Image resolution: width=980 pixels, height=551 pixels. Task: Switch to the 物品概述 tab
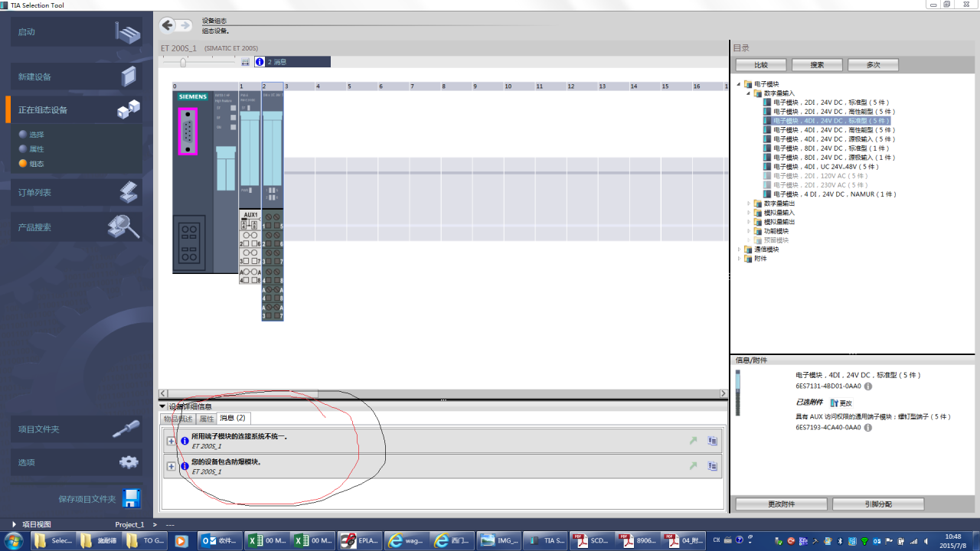178,419
